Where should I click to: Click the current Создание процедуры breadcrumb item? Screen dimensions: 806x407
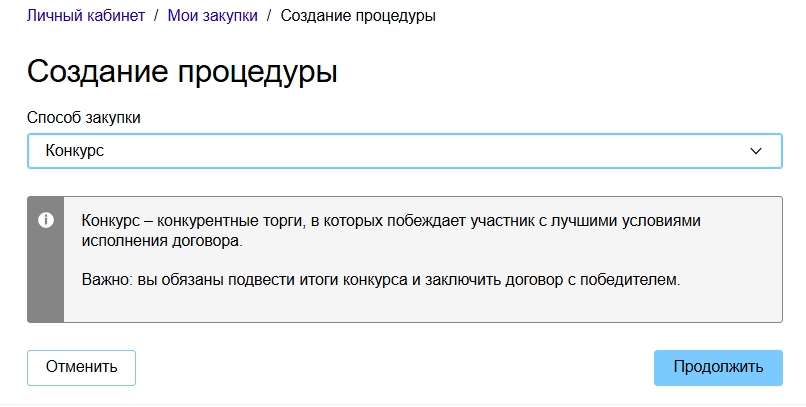357,16
